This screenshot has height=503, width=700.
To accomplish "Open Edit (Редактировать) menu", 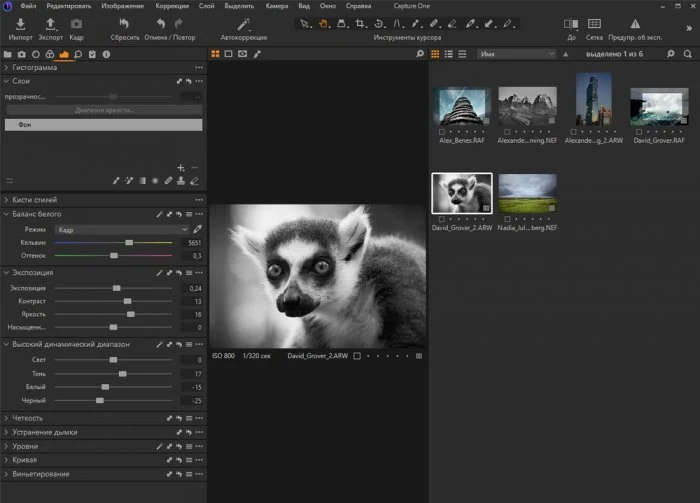I will tap(69, 6).
